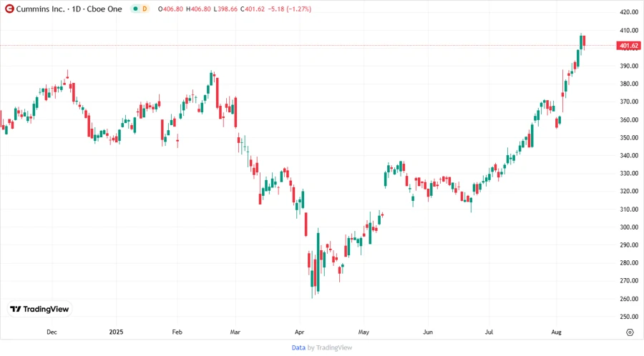Image resolution: width=644 pixels, height=356 pixels.
Task: Click the Cboe One exchange label
Action: (104, 9)
